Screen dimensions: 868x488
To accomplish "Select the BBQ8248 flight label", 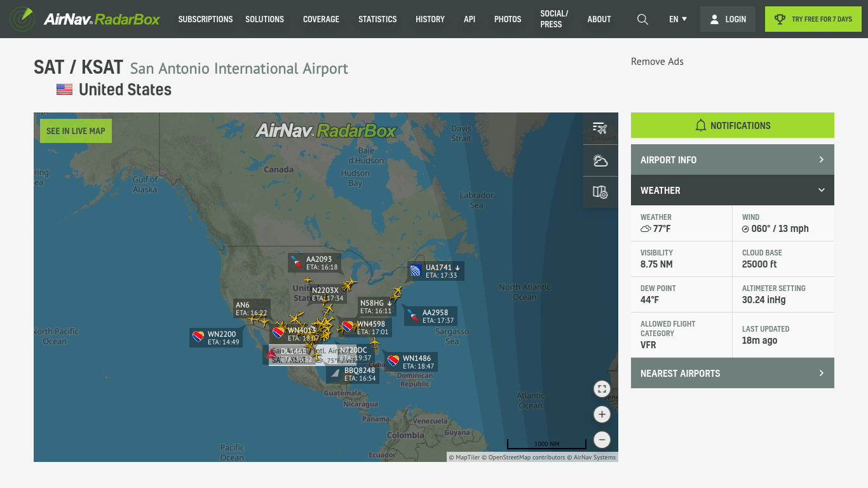I will click(x=353, y=374).
